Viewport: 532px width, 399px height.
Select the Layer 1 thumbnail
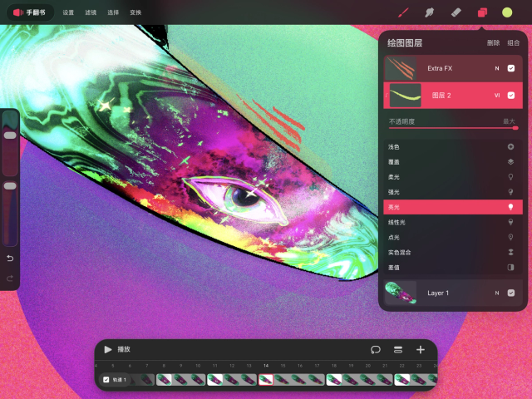(401, 293)
